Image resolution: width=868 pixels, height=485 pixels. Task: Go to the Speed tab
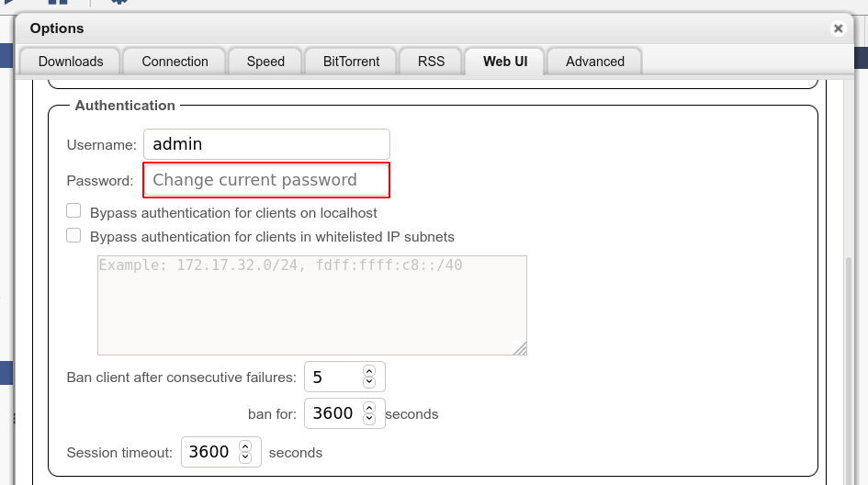pos(265,62)
